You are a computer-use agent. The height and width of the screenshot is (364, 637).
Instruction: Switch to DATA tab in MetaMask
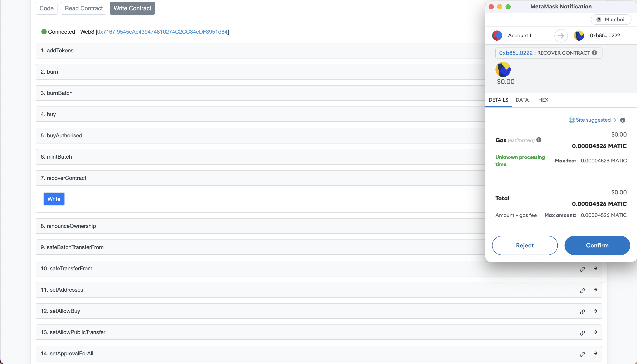click(x=522, y=100)
